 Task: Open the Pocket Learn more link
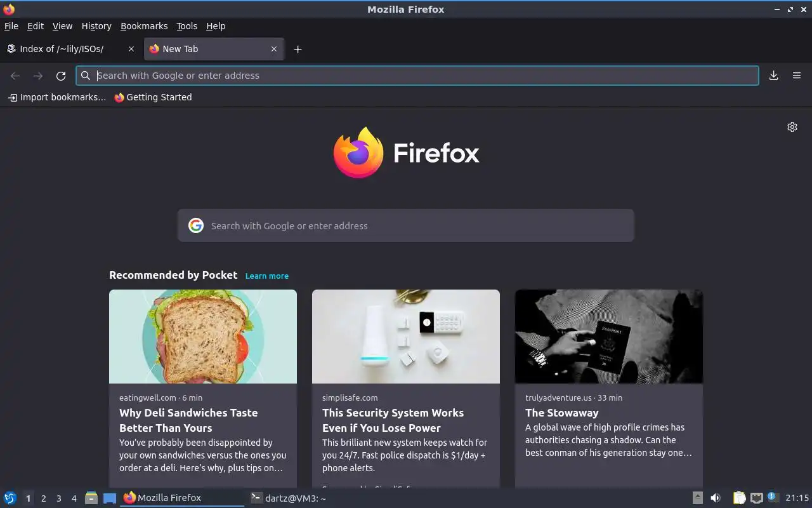coord(267,276)
